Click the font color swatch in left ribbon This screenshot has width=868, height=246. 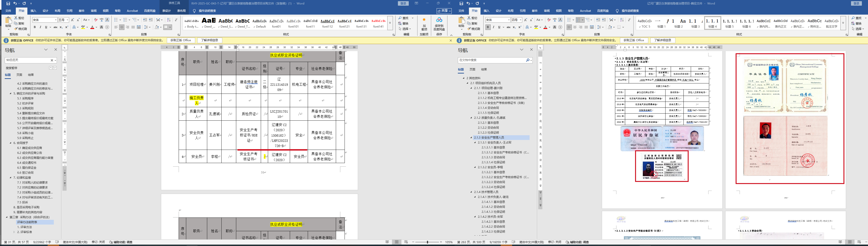92,28
